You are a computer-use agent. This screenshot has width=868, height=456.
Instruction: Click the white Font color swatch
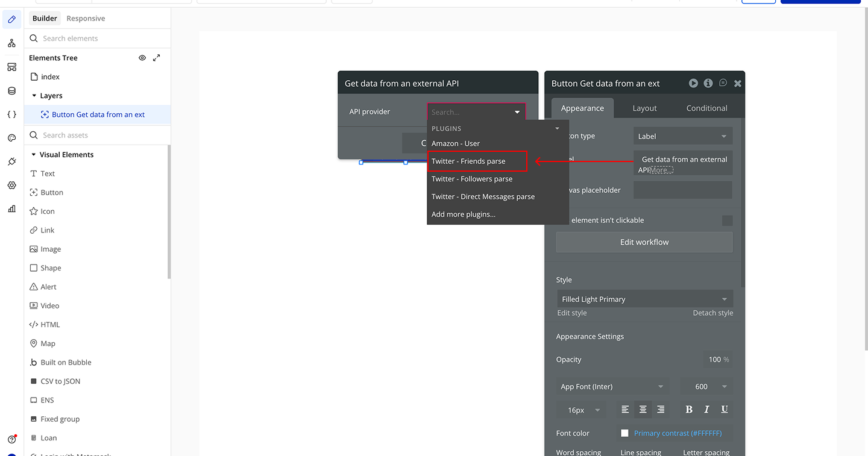(624, 433)
